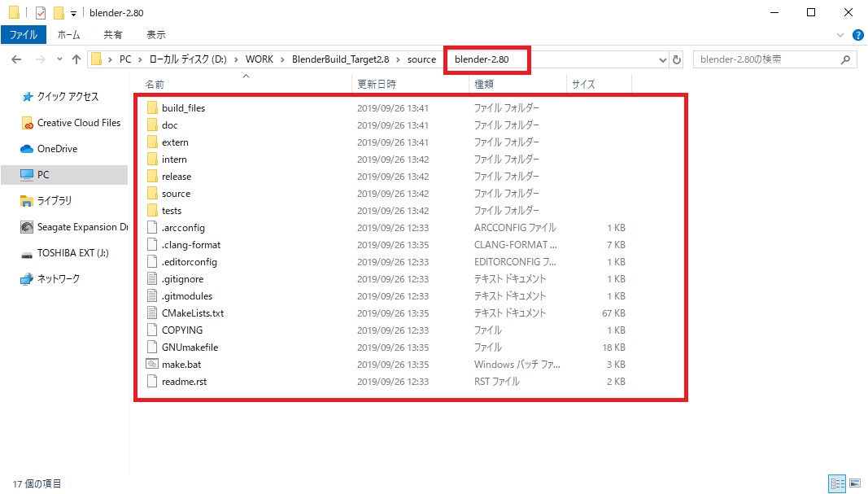Click the make.bat batch file icon
The width and height of the screenshot is (868, 494).
point(152,365)
